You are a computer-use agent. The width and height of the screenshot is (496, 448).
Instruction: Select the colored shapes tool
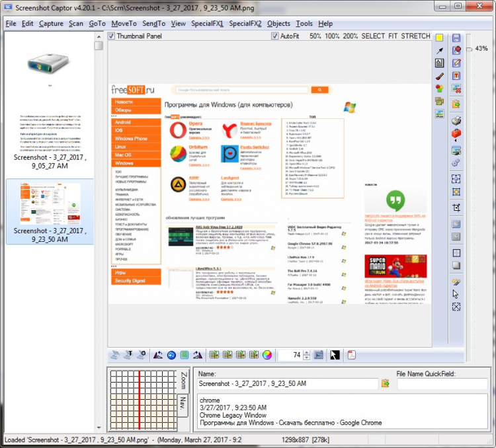point(439,89)
